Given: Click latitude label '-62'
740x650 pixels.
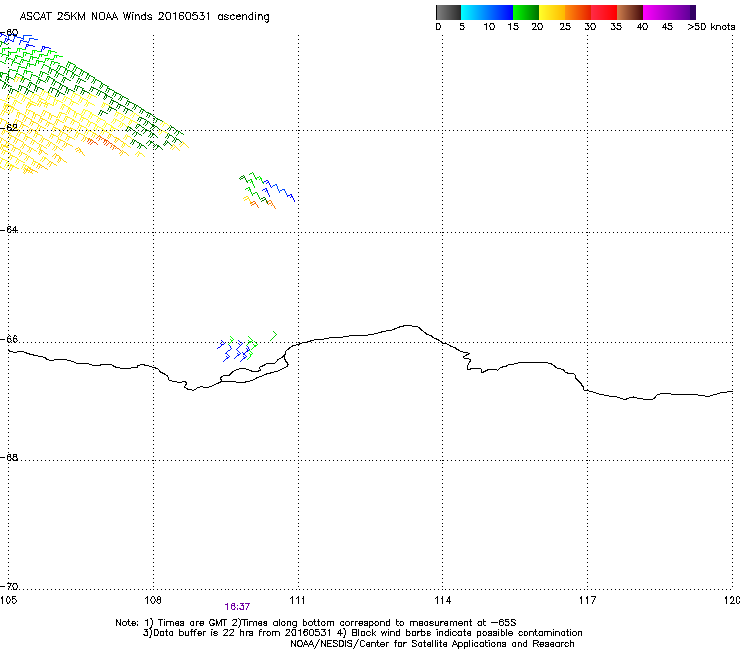Looking at the screenshot, I should [x=9, y=127].
